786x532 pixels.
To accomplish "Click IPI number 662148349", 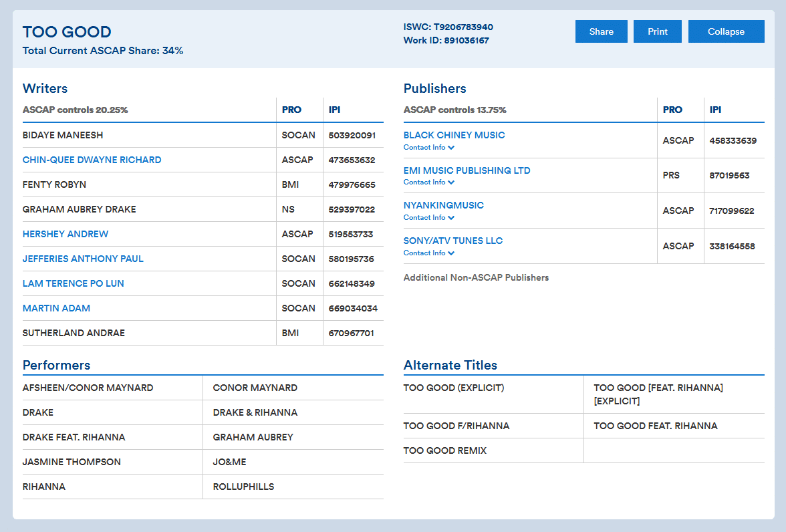I will [x=352, y=283].
